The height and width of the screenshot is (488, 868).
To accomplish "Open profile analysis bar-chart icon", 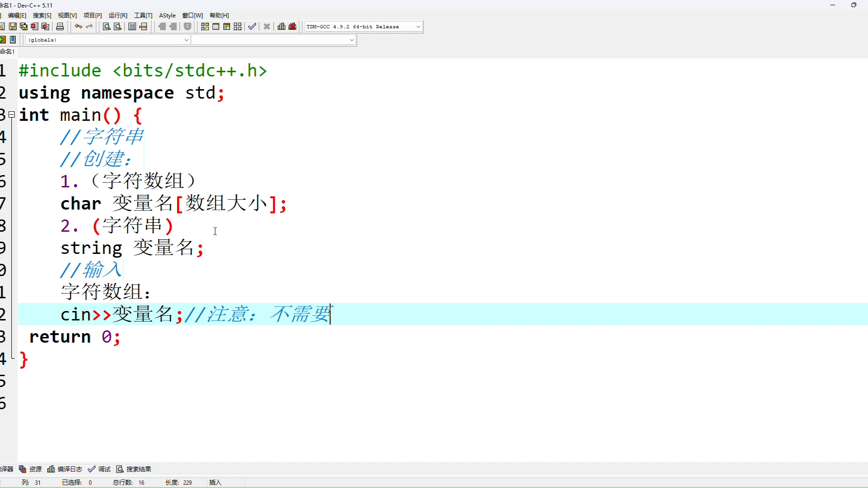I will click(x=281, y=26).
